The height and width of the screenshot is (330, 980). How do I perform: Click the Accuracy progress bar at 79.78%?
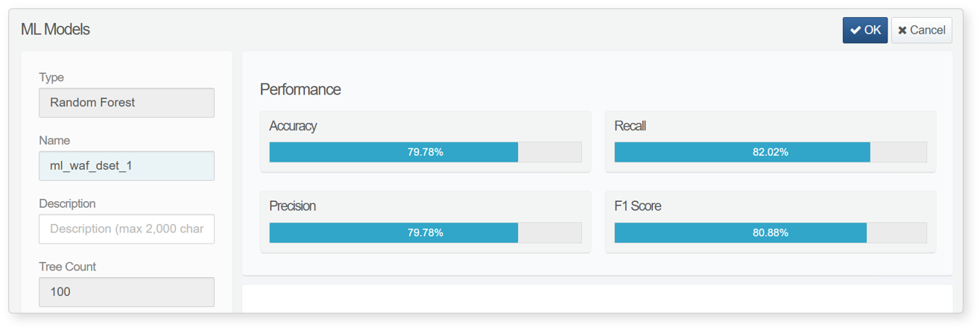pos(426,152)
